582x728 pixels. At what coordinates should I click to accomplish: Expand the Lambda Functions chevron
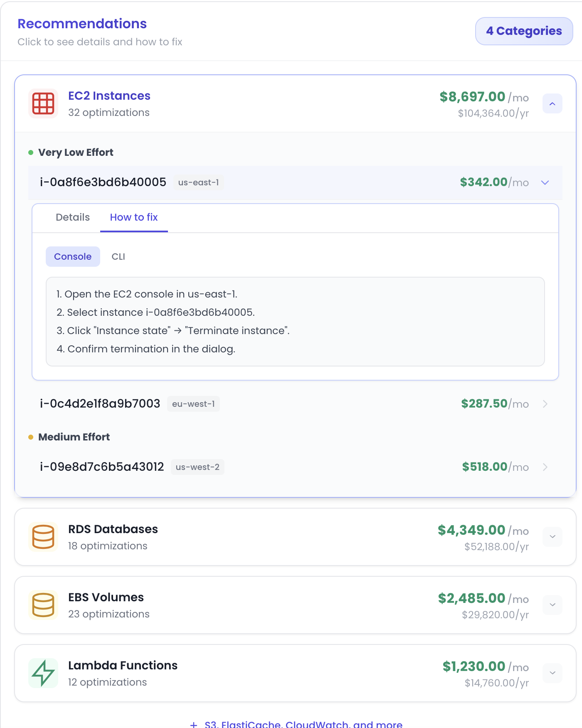click(x=552, y=673)
